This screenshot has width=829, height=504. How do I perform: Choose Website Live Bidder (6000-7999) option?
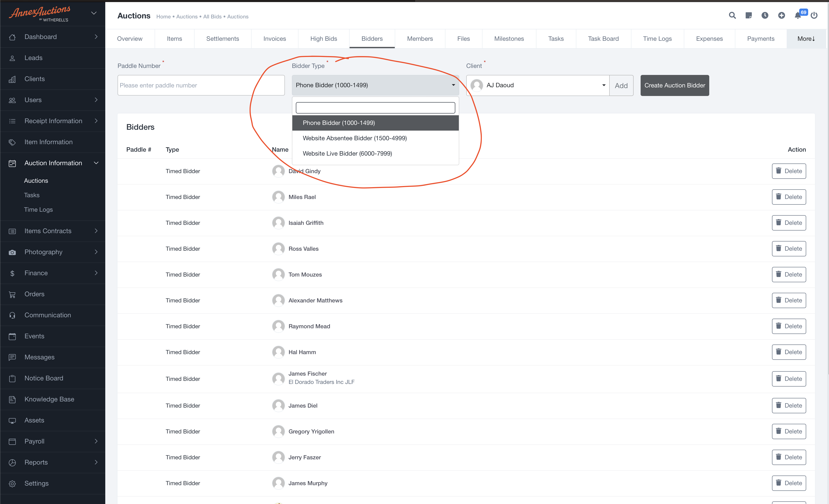[347, 153]
